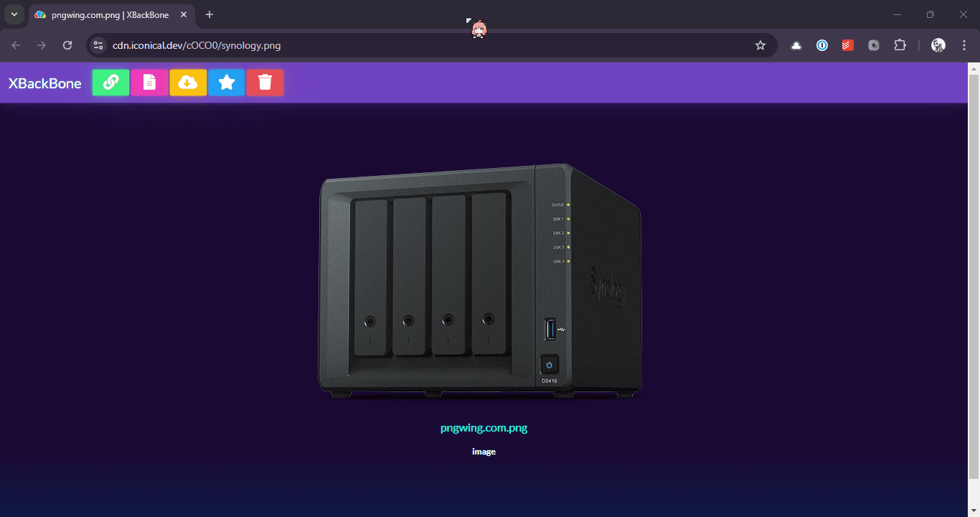This screenshot has width=980, height=517.
Task: Click the browser forward arrow
Action: pos(42,45)
